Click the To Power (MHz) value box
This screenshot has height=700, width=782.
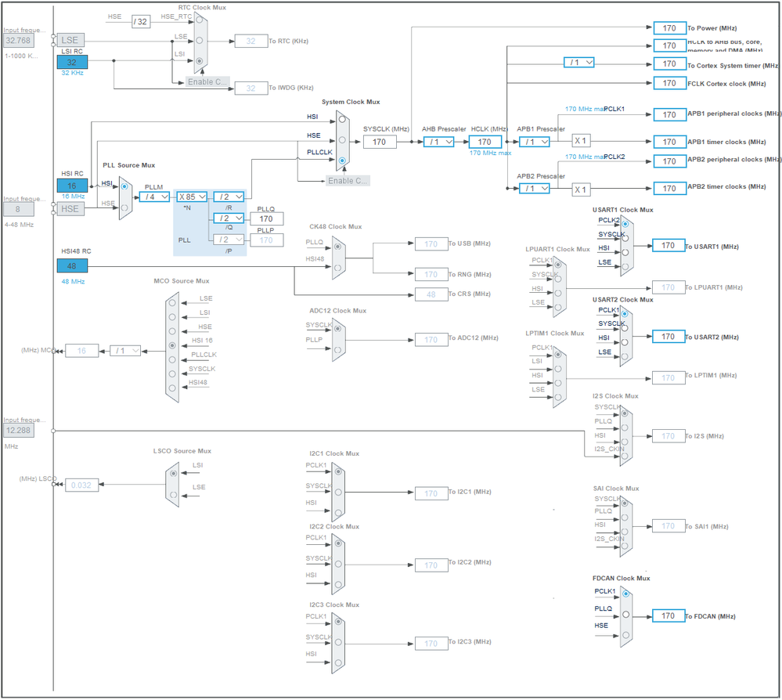pyautogui.click(x=670, y=28)
